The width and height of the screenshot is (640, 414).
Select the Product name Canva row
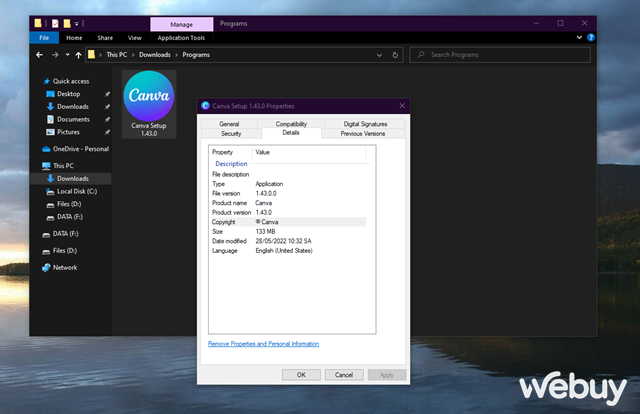288,203
